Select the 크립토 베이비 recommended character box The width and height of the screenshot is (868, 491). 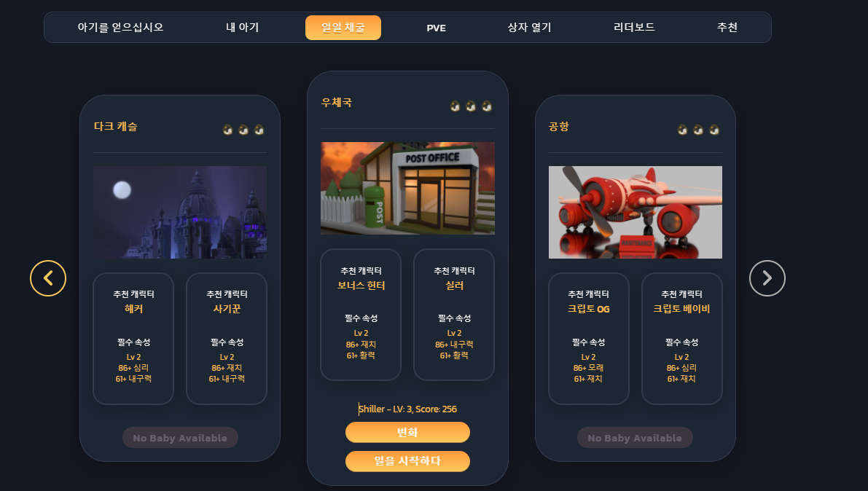pos(681,338)
